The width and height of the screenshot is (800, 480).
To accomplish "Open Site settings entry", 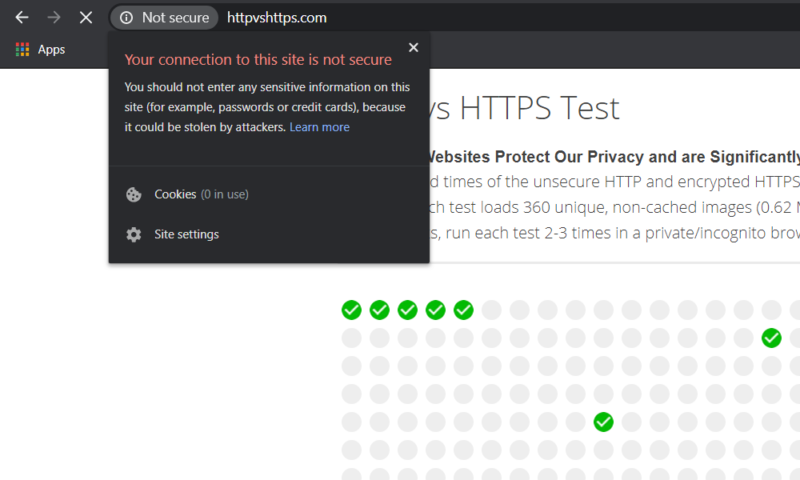I will click(269, 234).
